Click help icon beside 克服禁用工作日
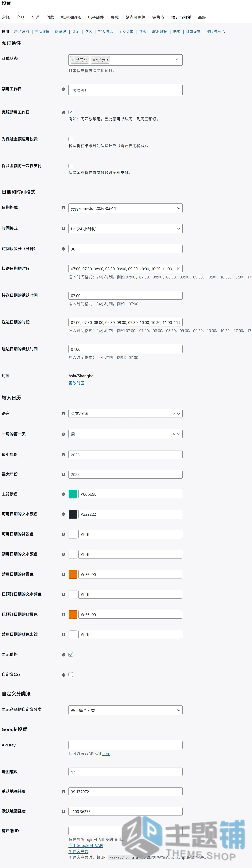The image size is (252, 868). coord(64,113)
